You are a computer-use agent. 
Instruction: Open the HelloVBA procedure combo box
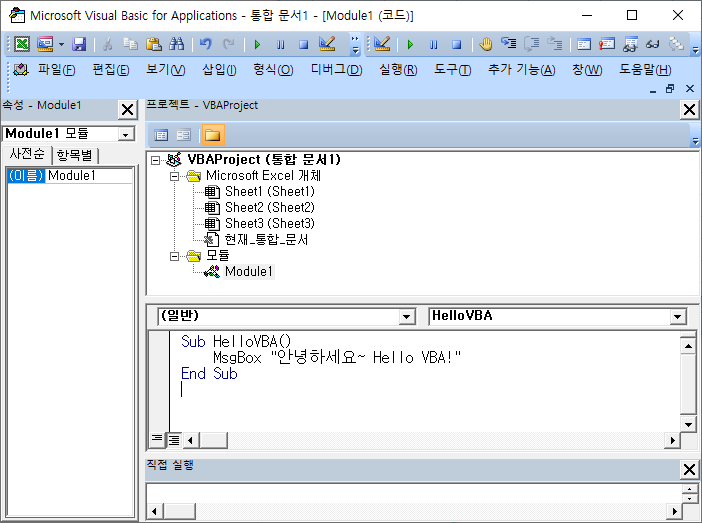click(677, 317)
